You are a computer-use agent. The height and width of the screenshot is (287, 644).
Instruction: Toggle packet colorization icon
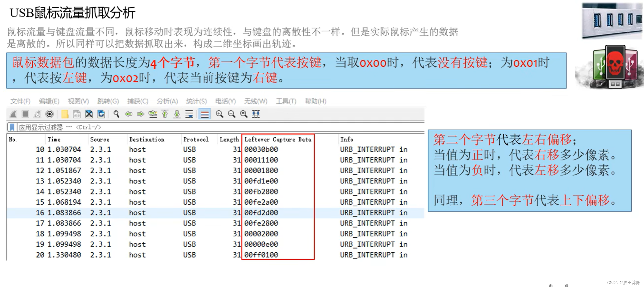pyautogui.click(x=204, y=114)
